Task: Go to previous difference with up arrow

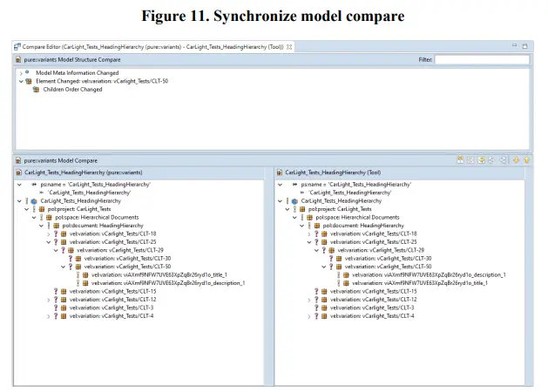Action: pos(526,160)
